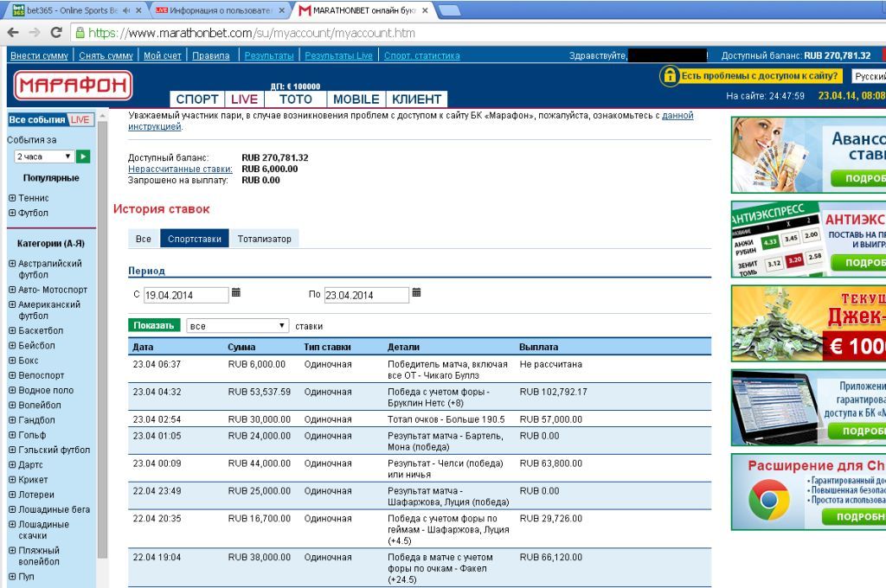886x588 pixels.
Task: Click the Все события sidebar header
Action: 37,119
